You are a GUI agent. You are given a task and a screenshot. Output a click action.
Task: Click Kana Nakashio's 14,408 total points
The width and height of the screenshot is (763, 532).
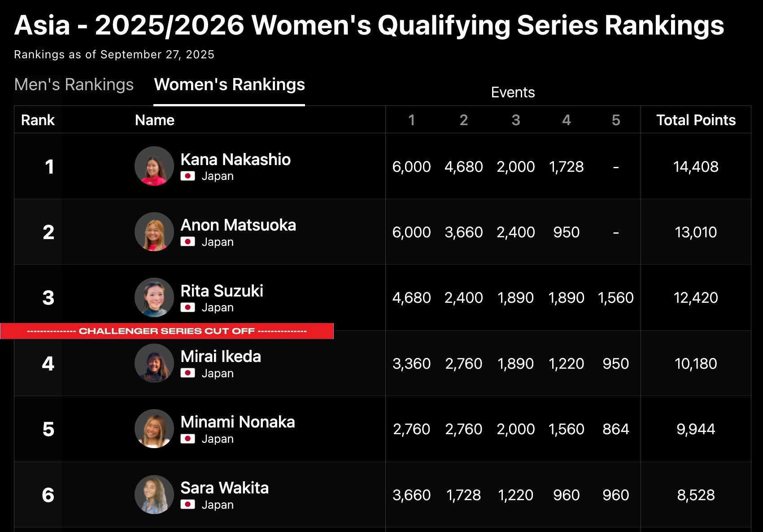pos(696,167)
